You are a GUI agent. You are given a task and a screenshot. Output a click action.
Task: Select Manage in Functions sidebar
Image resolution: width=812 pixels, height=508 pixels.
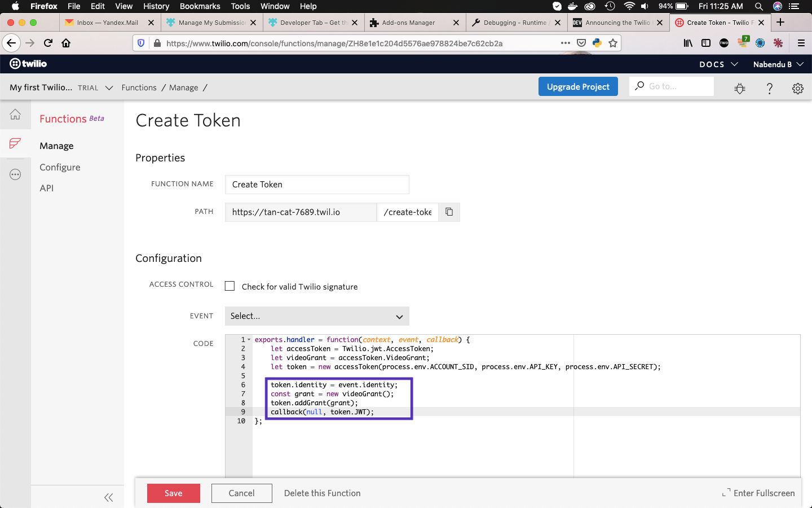(x=56, y=146)
